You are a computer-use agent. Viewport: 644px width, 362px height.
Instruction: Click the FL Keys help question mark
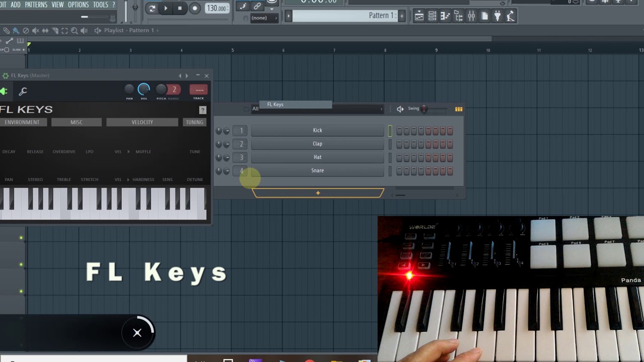[203, 110]
